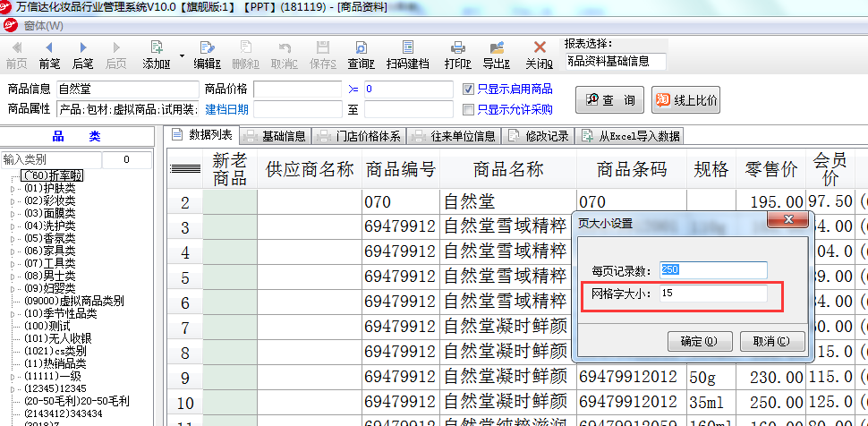
Task: Confirm with the 确定(O) button
Action: point(700,341)
